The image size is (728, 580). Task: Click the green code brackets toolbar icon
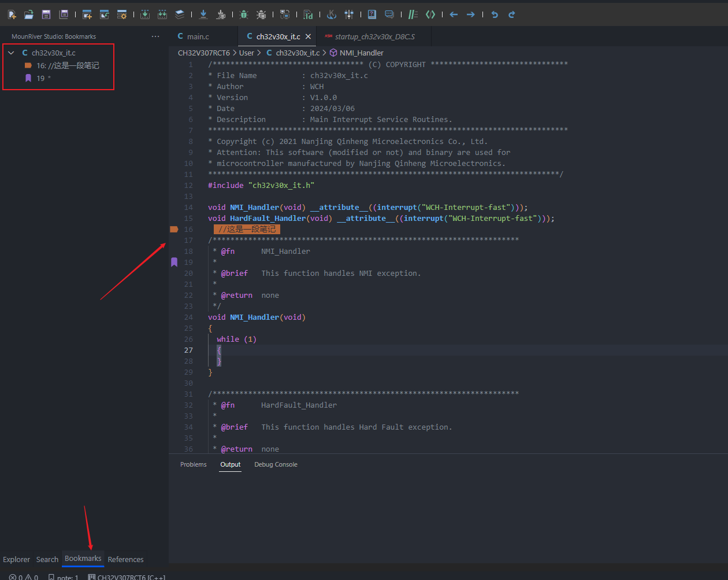point(430,14)
